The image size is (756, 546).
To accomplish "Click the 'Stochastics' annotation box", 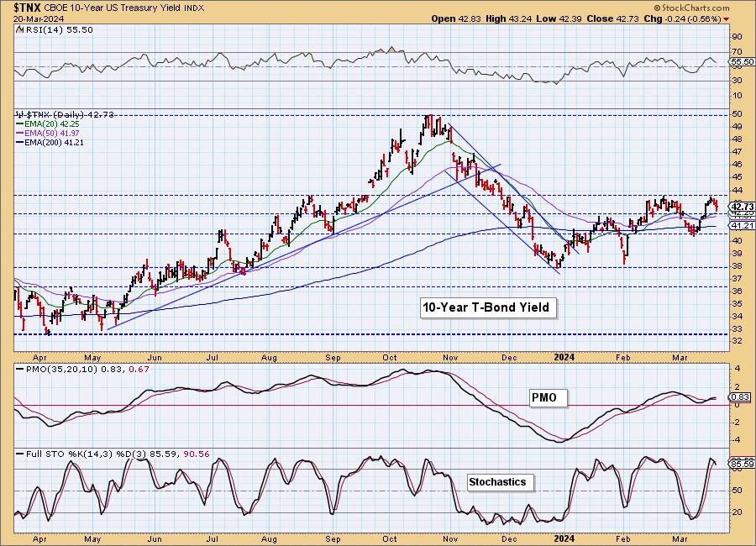I will 501,482.
